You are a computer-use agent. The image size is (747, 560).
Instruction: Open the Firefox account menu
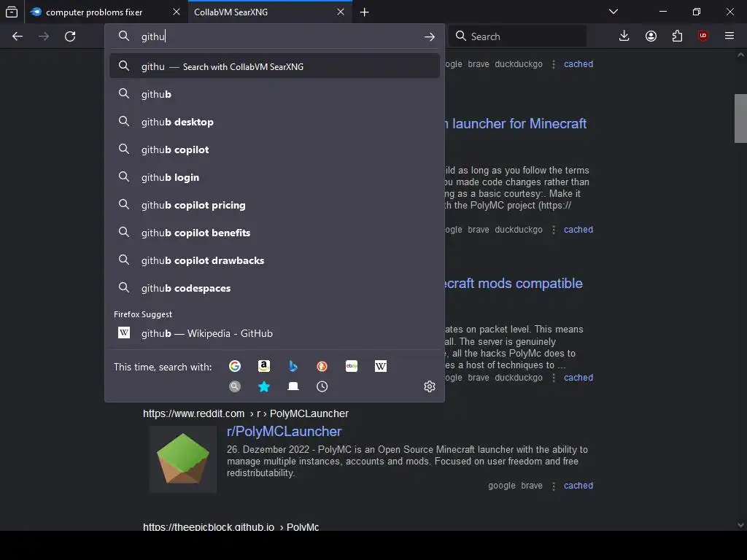tap(651, 36)
